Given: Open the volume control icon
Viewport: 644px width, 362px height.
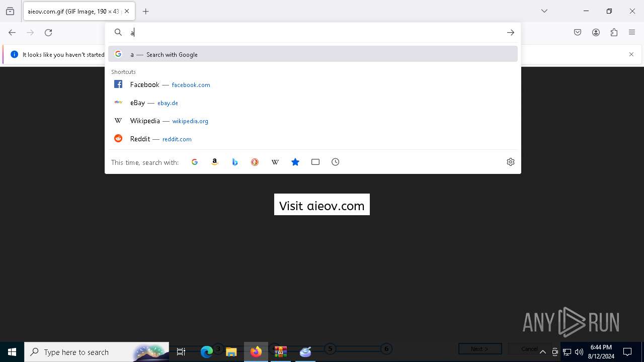Looking at the screenshot, I should pos(579,352).
